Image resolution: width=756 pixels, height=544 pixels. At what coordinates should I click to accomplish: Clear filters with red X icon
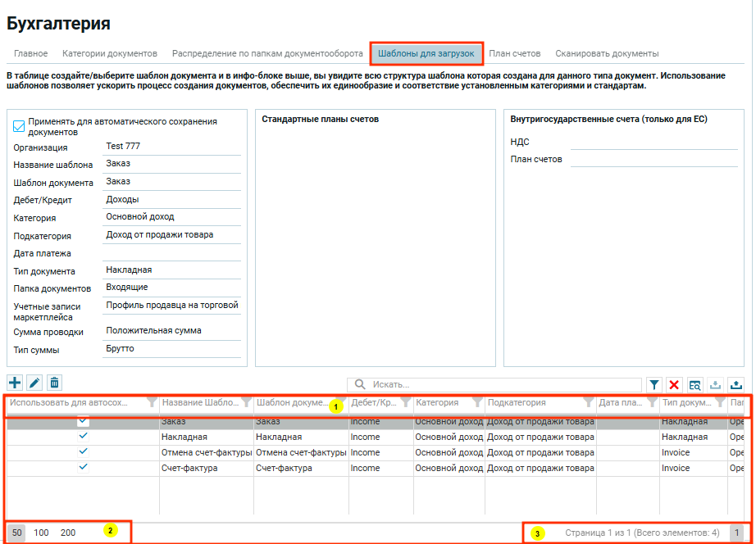pos(674,385)
